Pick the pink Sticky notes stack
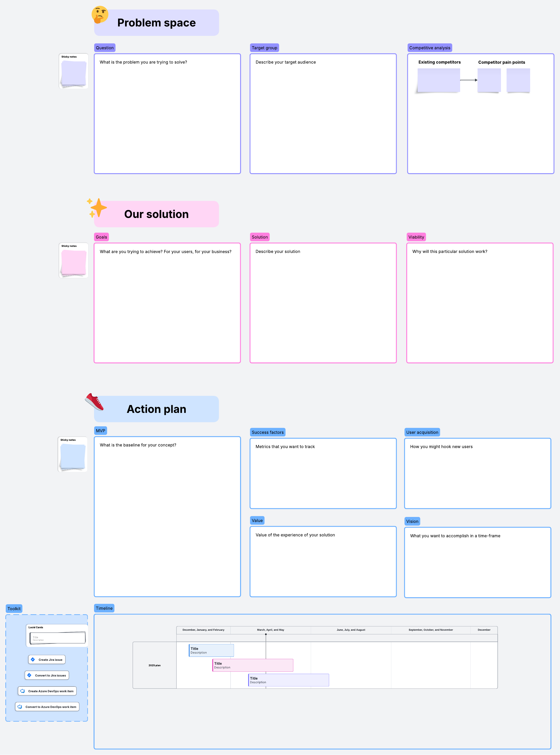Viewport: 560px width, 755px height. point(73,260)
